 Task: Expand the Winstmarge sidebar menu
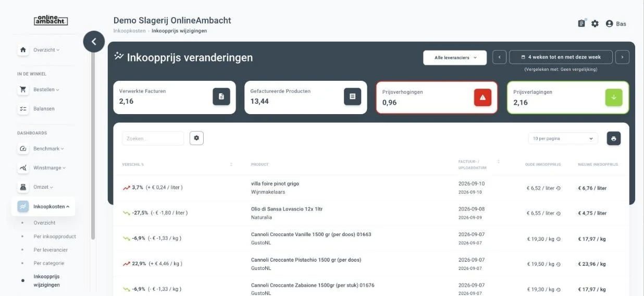click(x=49, y=168)
